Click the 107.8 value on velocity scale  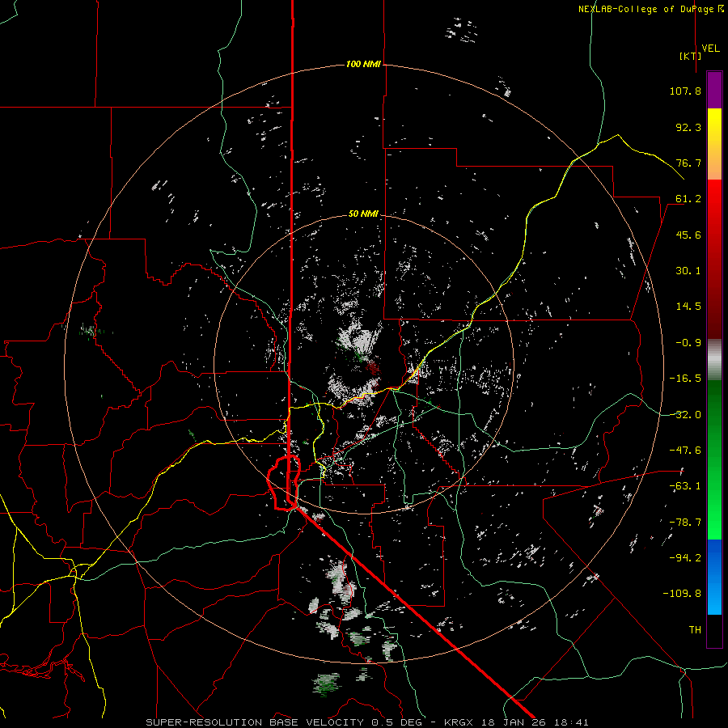(685, 91)
